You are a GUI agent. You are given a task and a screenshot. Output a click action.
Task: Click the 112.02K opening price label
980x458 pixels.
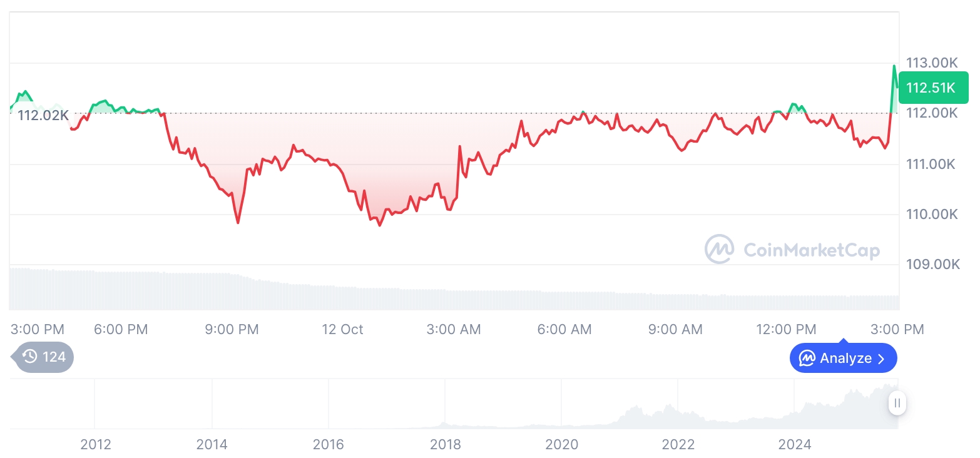click(x=43, y=115)
